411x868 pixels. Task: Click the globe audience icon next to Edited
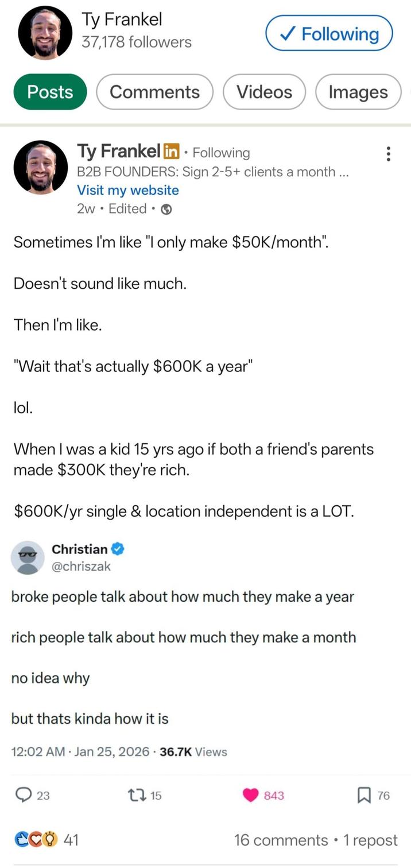point(166,208)
